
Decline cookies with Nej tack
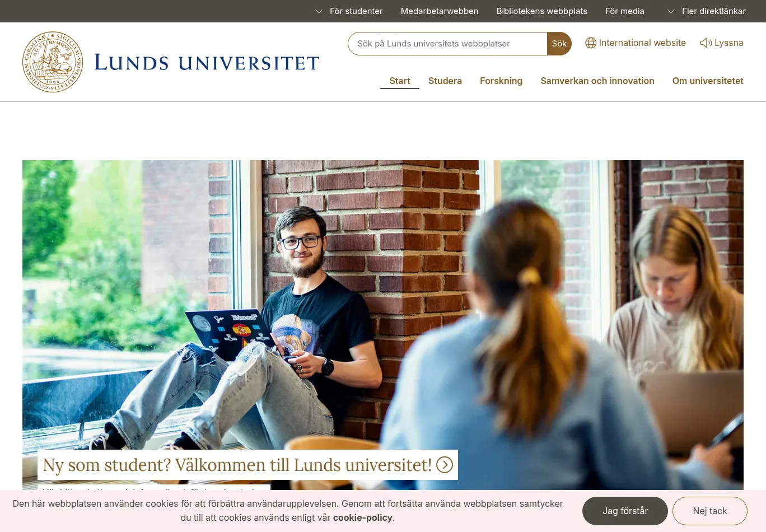(x=710, y=511)
